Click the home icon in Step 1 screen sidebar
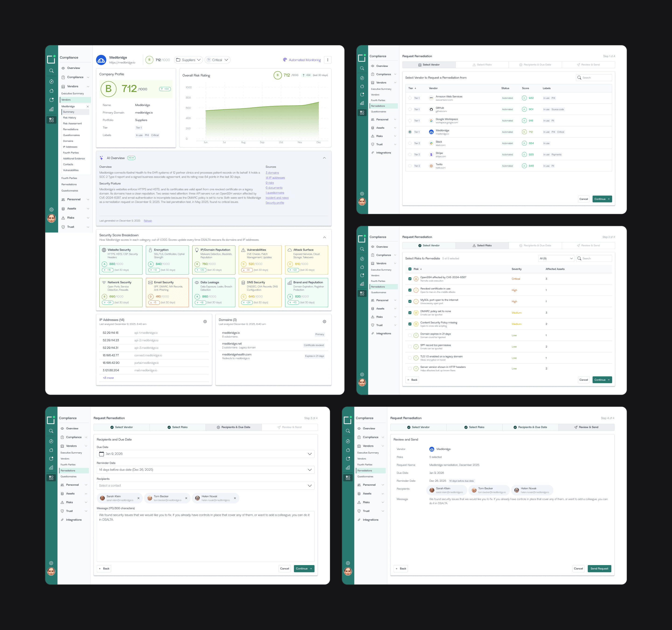Screen dimensions: 672x630 pos(362,86)
